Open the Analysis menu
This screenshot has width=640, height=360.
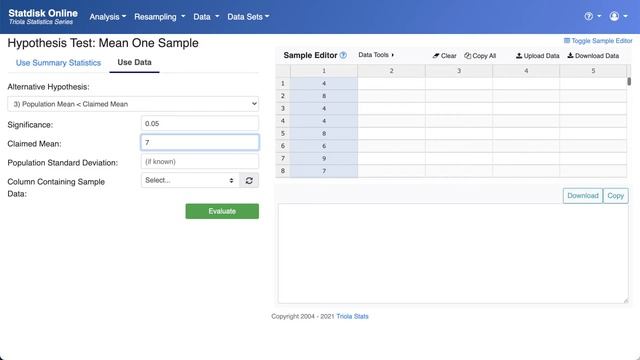click(108, 17)
